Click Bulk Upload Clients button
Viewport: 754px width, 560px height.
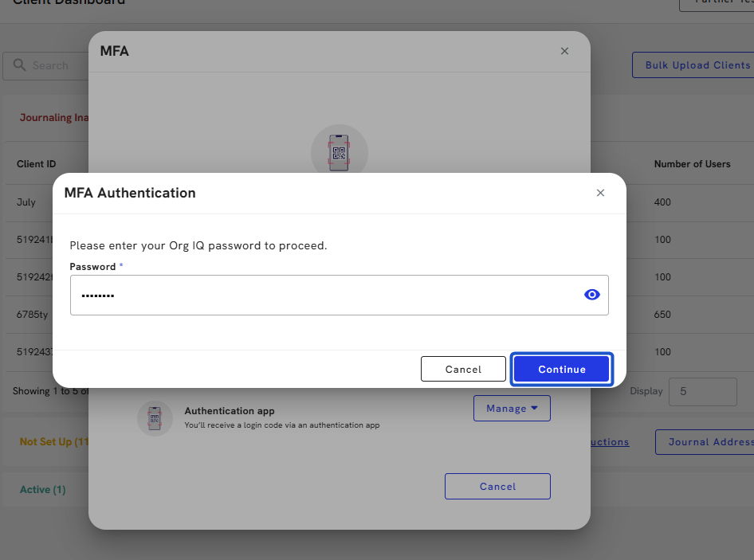coord(693,65)
